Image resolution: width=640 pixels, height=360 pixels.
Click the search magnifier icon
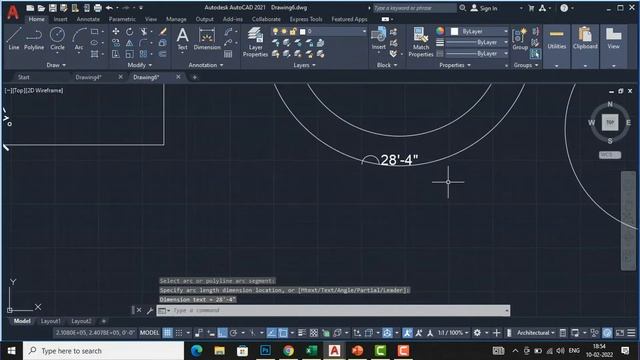(x=462, y=8)
